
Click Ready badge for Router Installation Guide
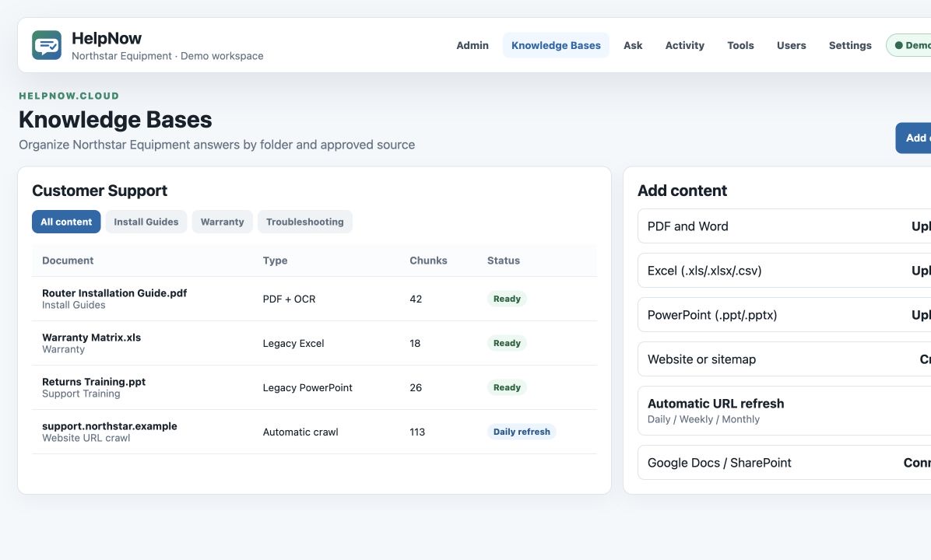(507, 299)
